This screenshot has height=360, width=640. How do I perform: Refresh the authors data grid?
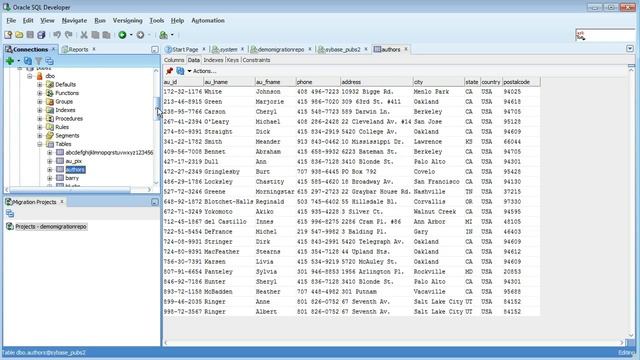(x=180, y=71)
